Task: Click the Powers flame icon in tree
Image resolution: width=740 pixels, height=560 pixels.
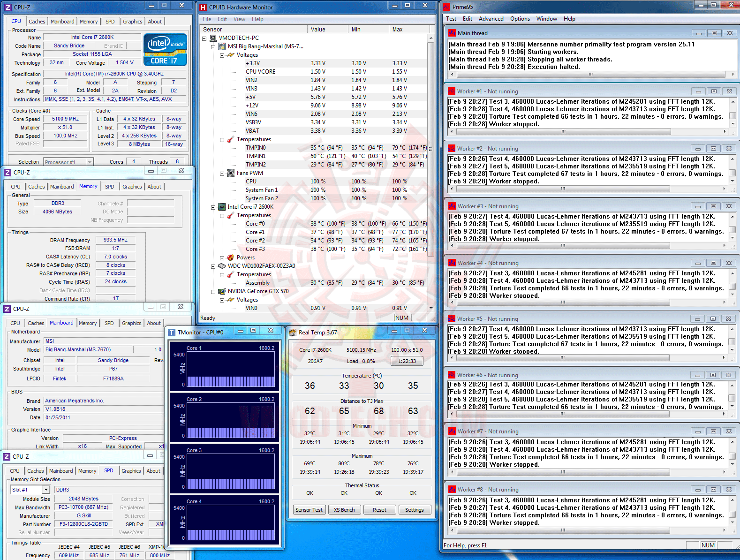Action: 231,257
